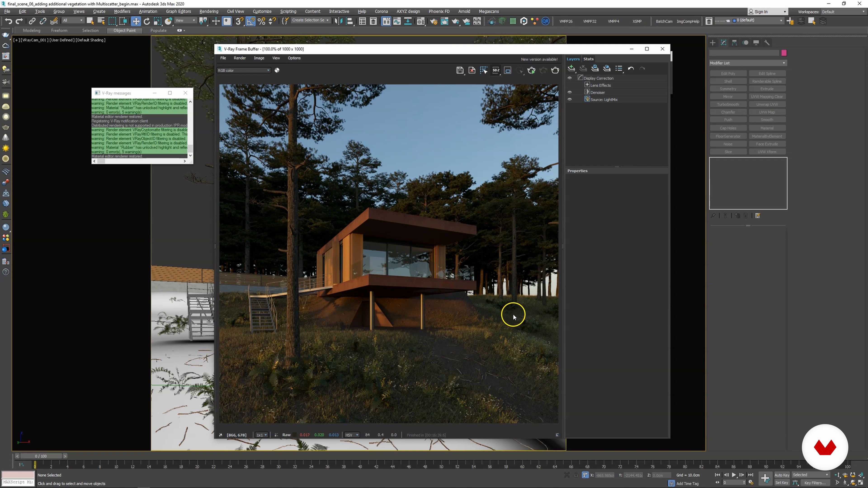
Task: Undo the last layer action in the VFB
Action: 631,68
